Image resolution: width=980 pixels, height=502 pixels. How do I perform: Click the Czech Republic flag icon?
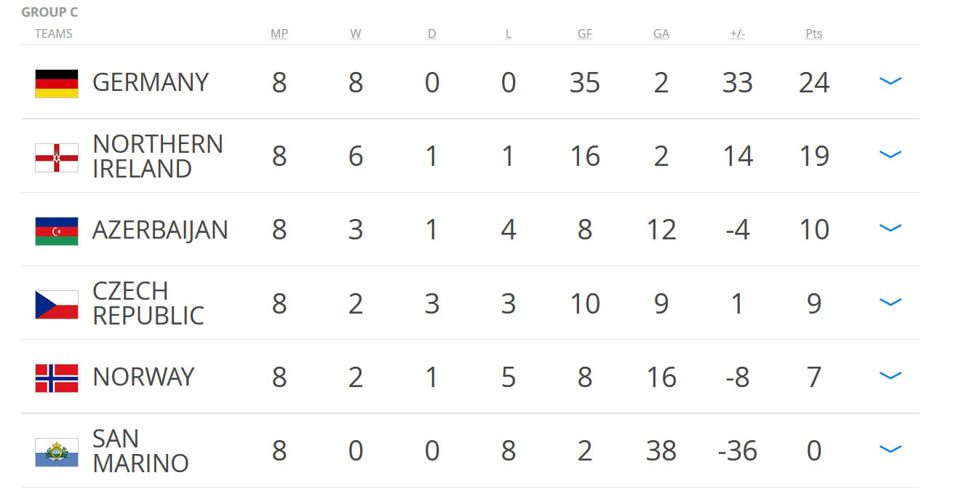pos(57,304)
